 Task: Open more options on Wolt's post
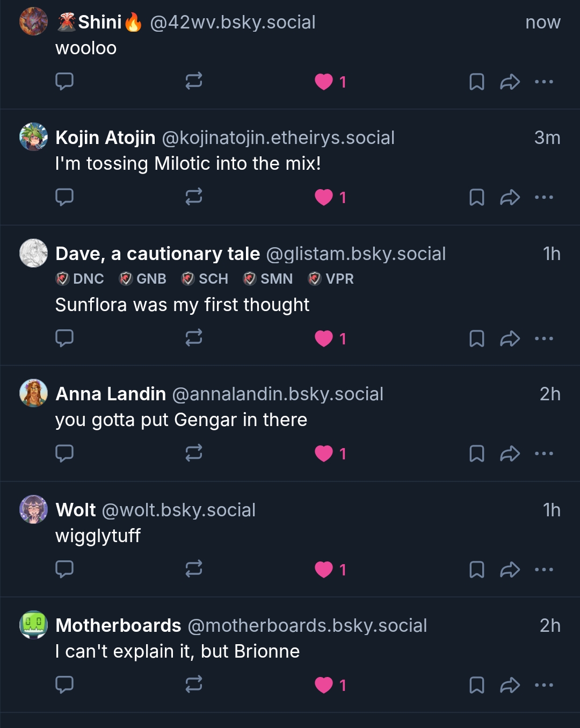pyautogui.click(x=544, y=570)
